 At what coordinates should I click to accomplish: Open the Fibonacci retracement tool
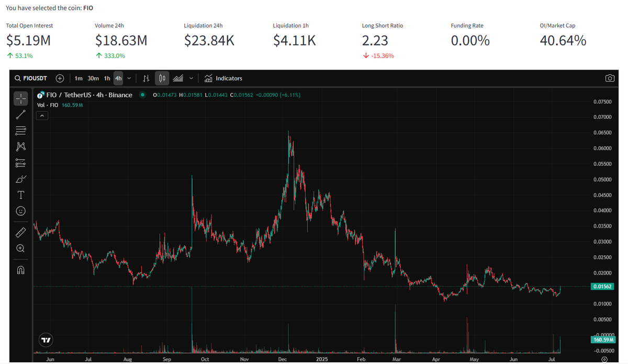(x=20, y=130)
